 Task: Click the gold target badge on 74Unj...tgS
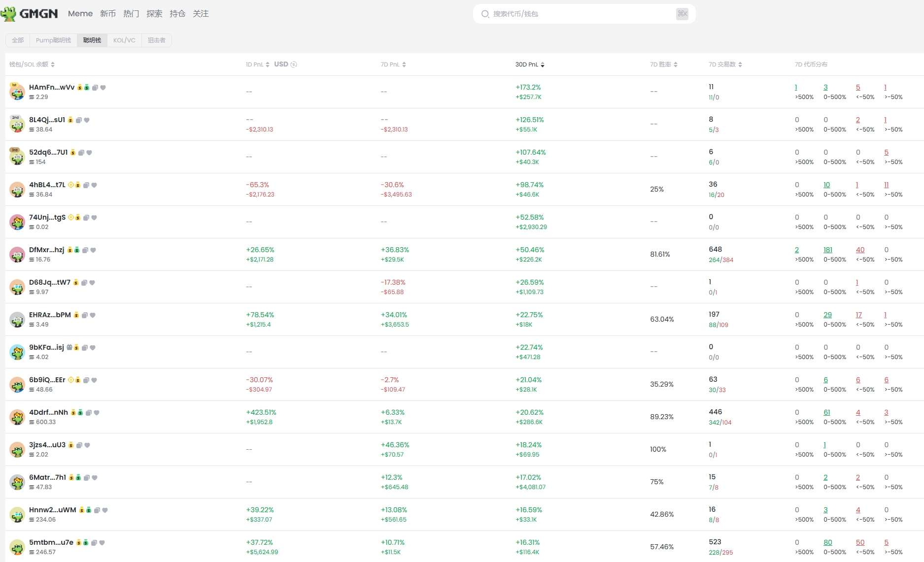pyautogui.click(x=70, y=217)
